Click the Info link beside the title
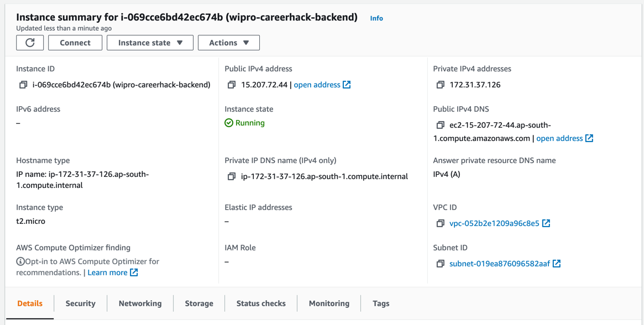Screen dimensions: 644x325 click(x=376, y=18)
